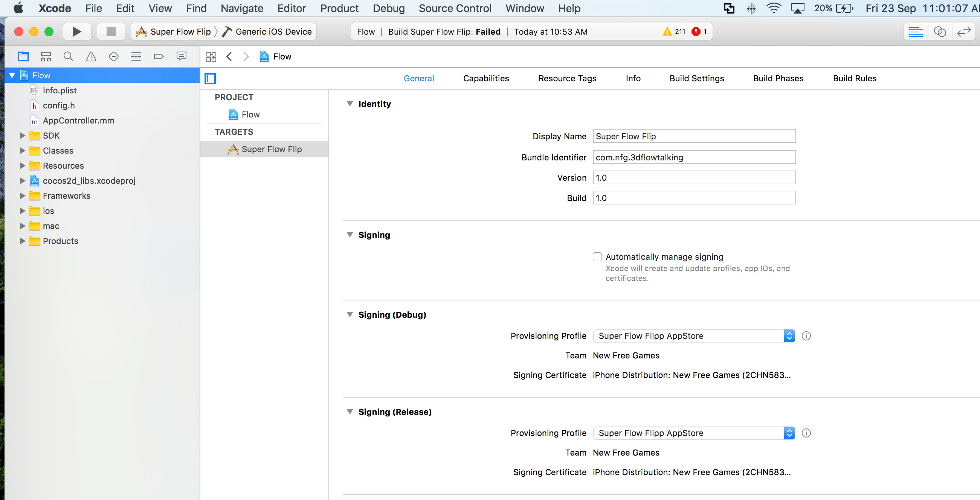
Task: Open the Find navigator magnifier icon
Action: pyautogui.click(x=68, y=56)
